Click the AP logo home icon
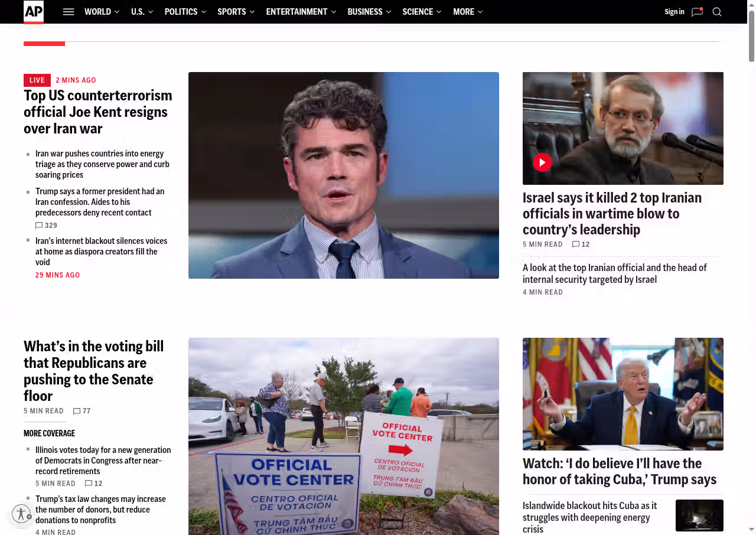This screenshot has height=535, width=756. [34, 12]
